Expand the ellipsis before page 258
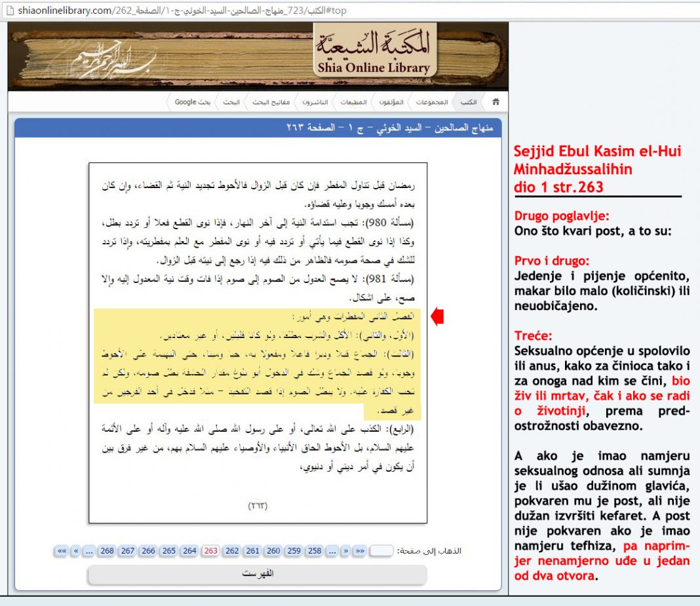Image resolution: width=700 pixels, height=606 pixels. pyautogui.click(x=332, y=551)
